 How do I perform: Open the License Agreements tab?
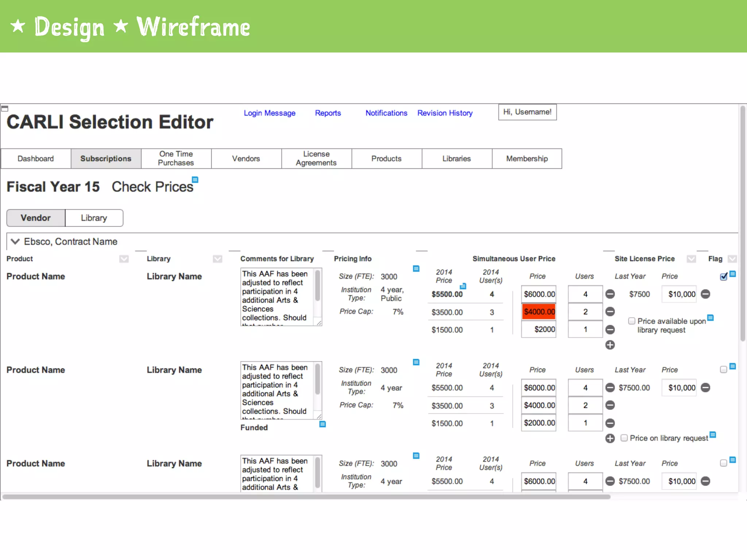pyautogui.click(x=316, y=159)
